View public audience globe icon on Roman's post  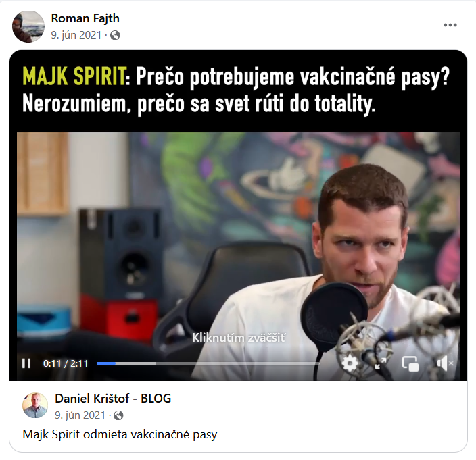[115, 36]
